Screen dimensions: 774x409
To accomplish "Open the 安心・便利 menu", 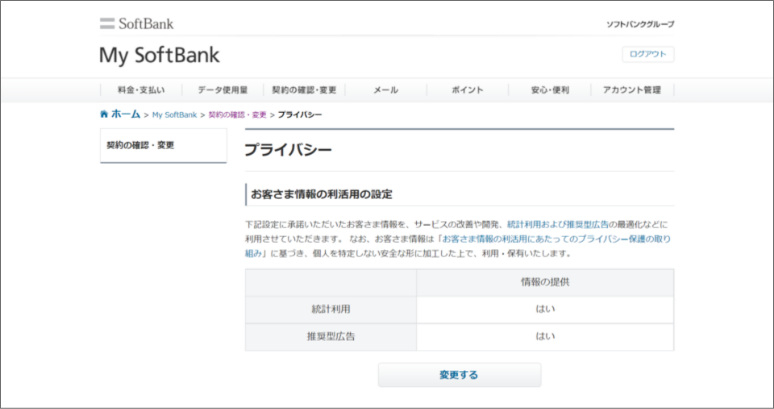I will pyautogui.click(x=550, y=90).
